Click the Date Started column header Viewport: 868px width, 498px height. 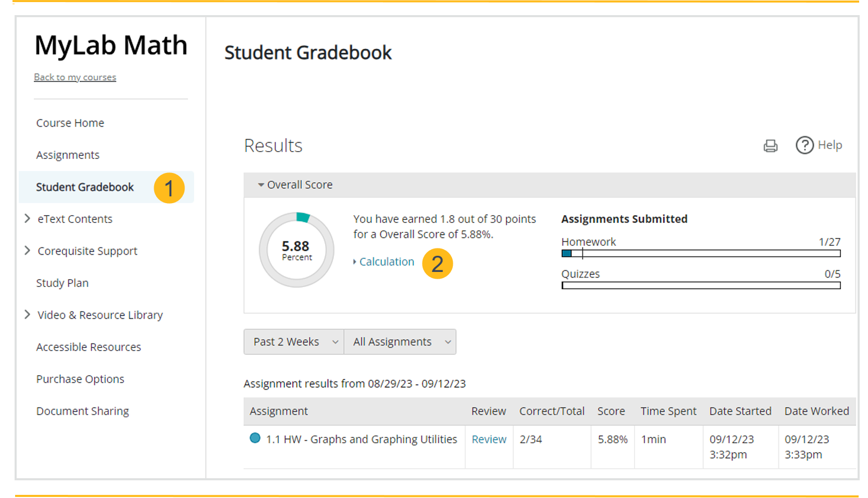click(x=740, y=411)
